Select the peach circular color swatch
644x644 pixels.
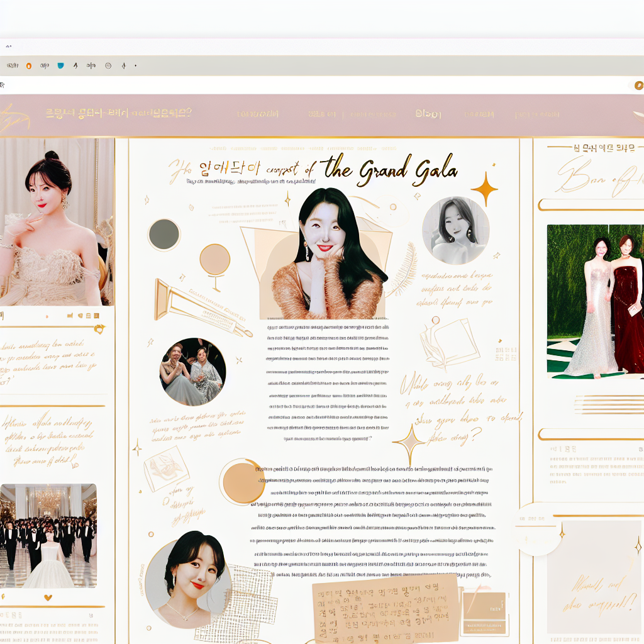click(x=214, y=260)
